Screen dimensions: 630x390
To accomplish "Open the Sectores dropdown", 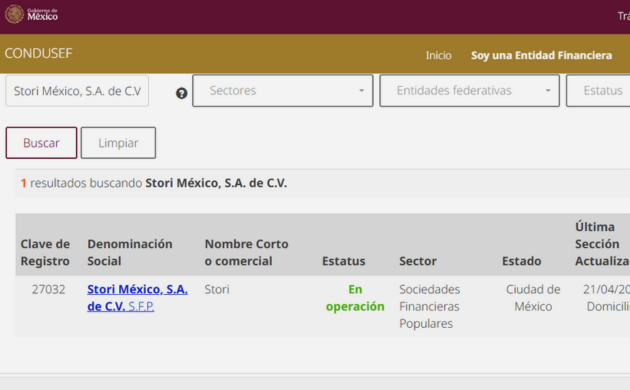I will coord(283,90).
